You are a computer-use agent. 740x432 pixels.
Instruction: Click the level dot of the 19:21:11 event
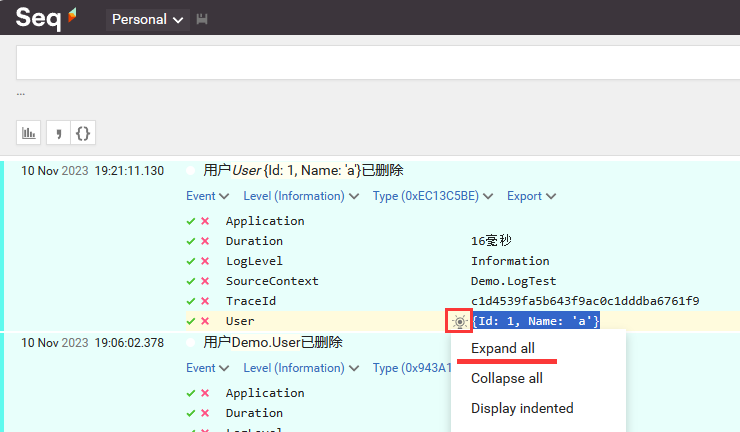click(x=191, y=170)
